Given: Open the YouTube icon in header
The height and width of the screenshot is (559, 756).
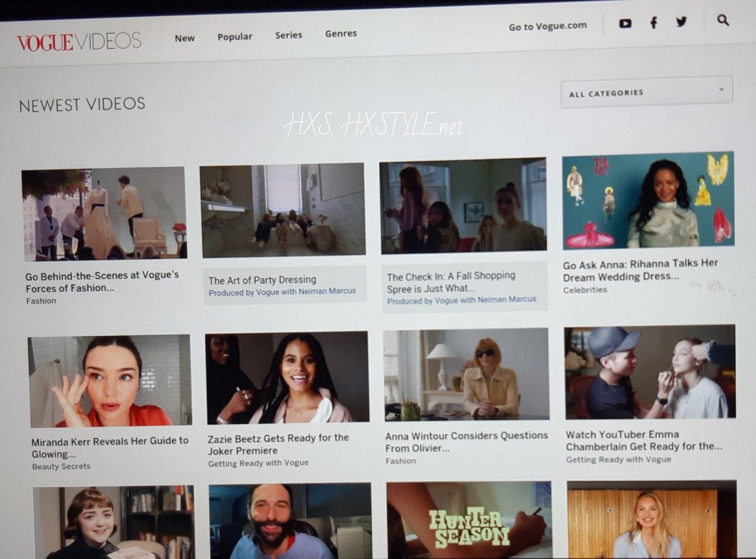Looking at the screenshot, I should click(625, 23).
